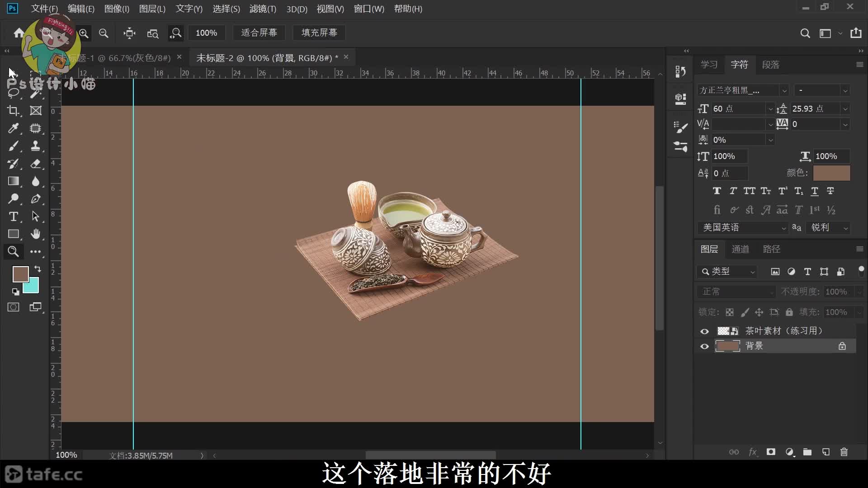Toggle Quick Mask mode
Screen dimensions: 868x488
coord(13,307)
